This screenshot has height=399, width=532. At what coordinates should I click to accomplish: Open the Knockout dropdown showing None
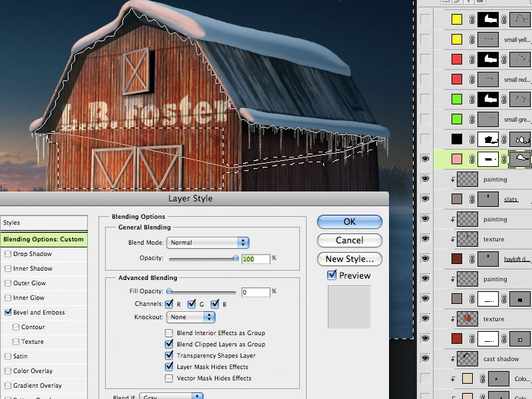tap(191, 317)
